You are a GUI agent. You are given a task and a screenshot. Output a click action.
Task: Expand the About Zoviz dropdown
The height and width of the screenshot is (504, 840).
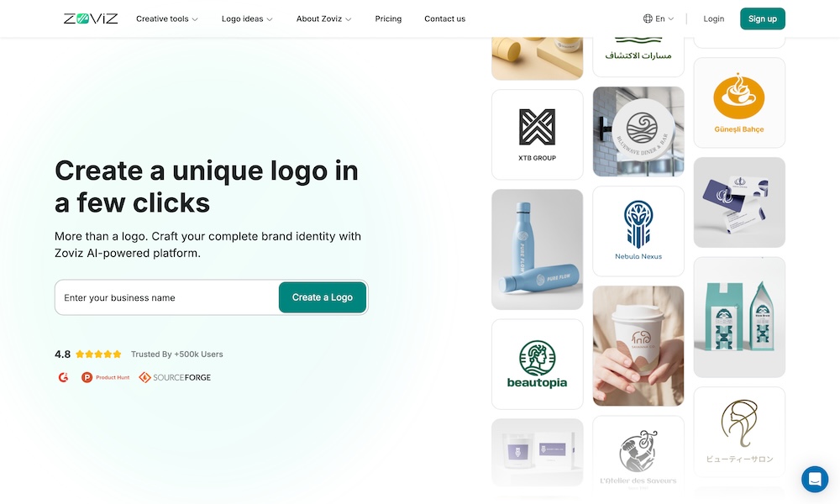323,18
